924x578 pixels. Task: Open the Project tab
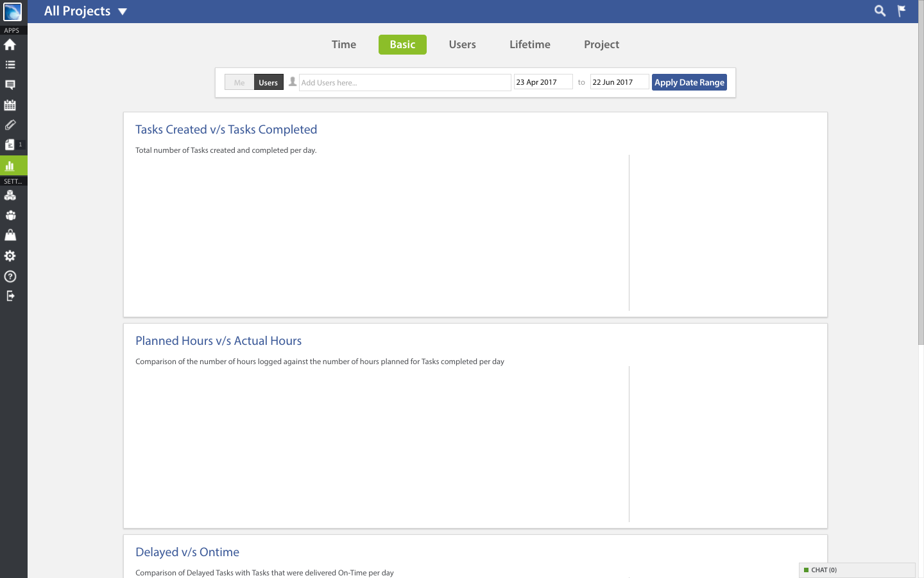[601, 44]
